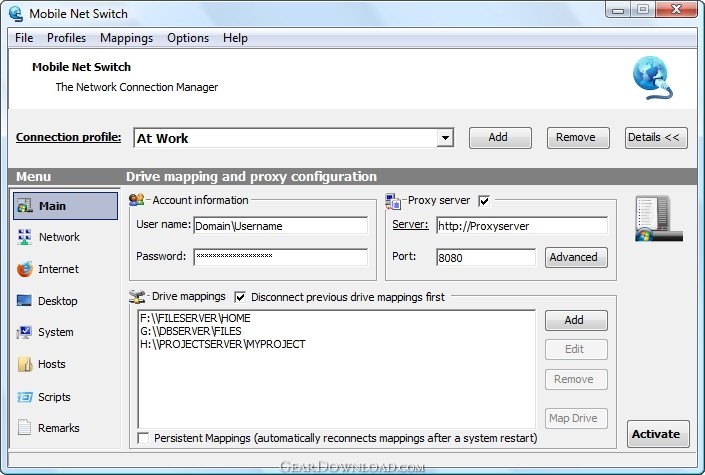Click the Account information users icon
The image size is (705, 475).
click(x=136, y=199)
